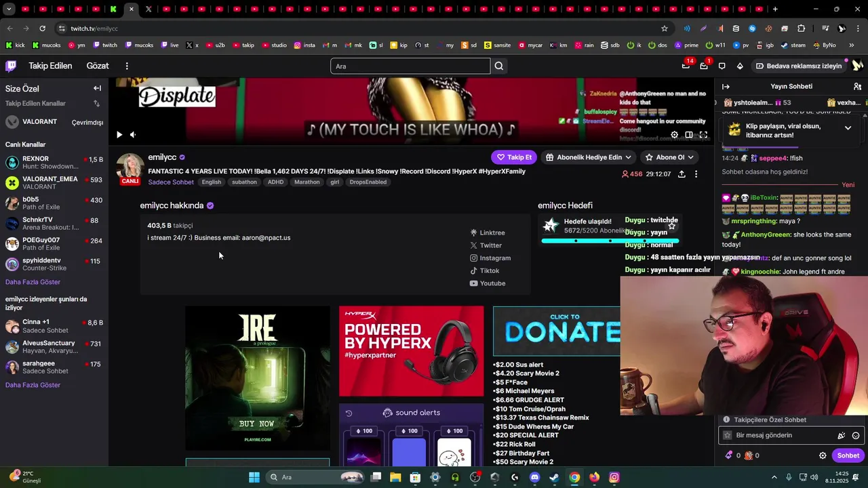Open the whispers mail icon
868x488 pixels.
pos(704,66)
